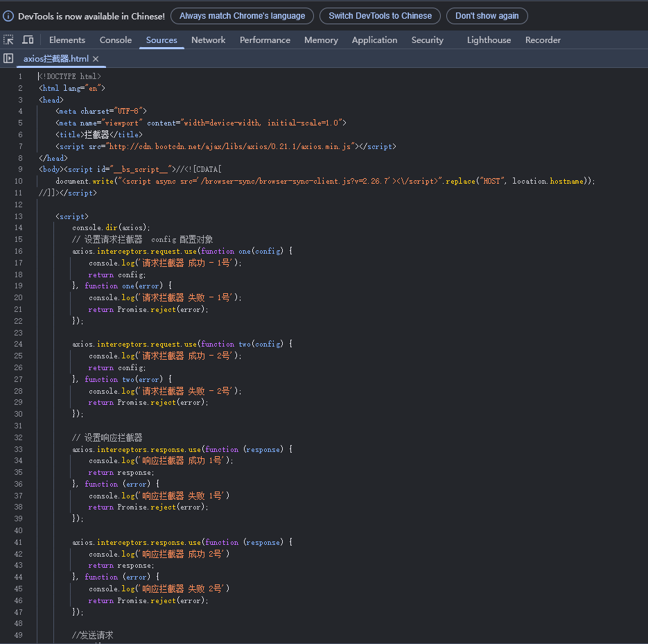Screen dimensions: 648x644
Task: Dismiss banner with "Don't show again"
Action: [487, 15]
